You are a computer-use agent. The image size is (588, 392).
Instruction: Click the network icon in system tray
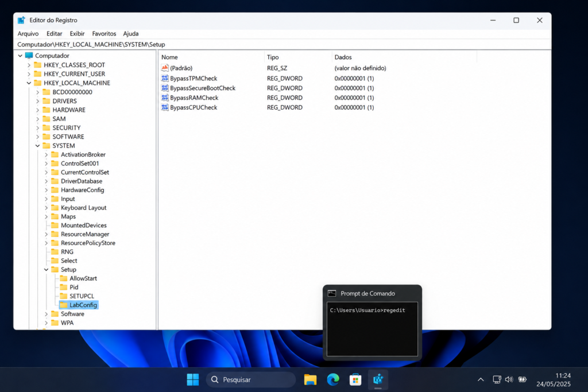point(497,379)
